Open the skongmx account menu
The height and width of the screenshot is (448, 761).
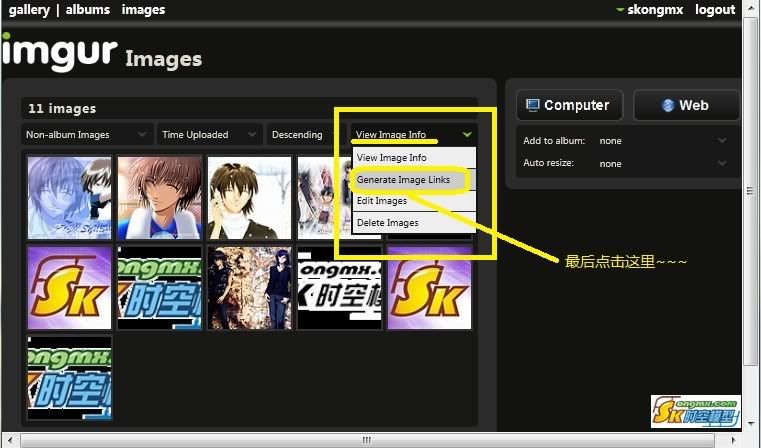[x=655, y=10]
